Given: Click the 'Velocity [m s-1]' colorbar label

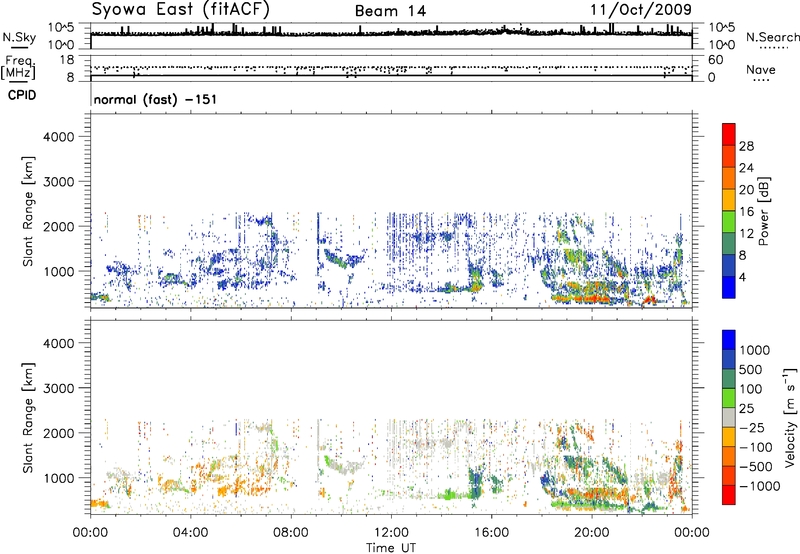Looking at the screenshot, I should 790,417.
